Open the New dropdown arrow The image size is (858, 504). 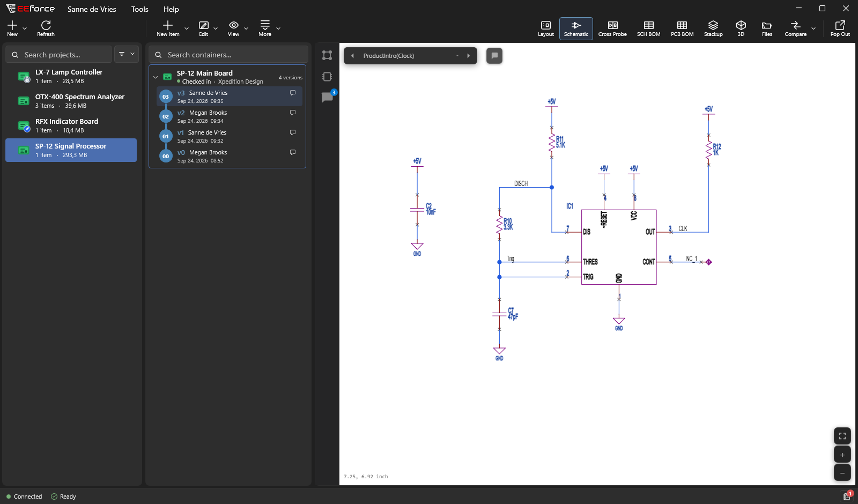tap(25, 28)
